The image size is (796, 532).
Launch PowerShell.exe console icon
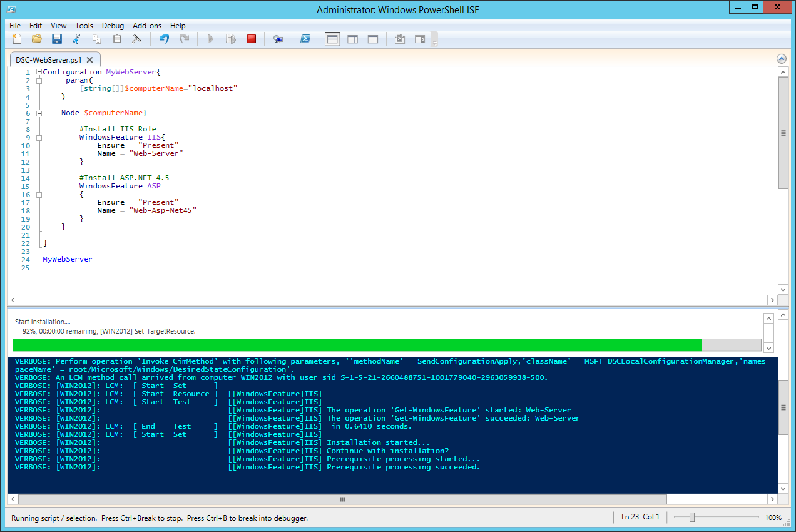pyautogui.click(x=305, y=39)
